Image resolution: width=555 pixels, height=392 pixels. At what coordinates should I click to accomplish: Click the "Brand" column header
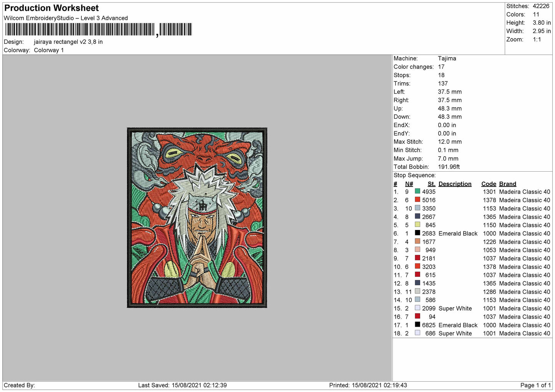[508, 184]
